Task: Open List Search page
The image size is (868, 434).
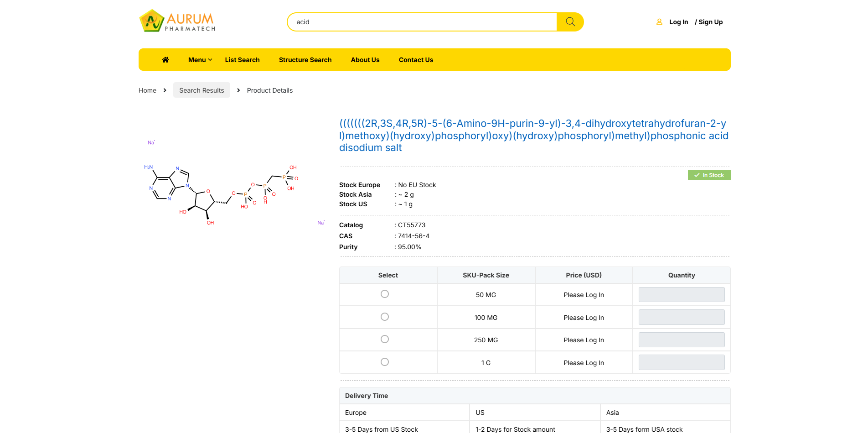Action: coord(242,60)
